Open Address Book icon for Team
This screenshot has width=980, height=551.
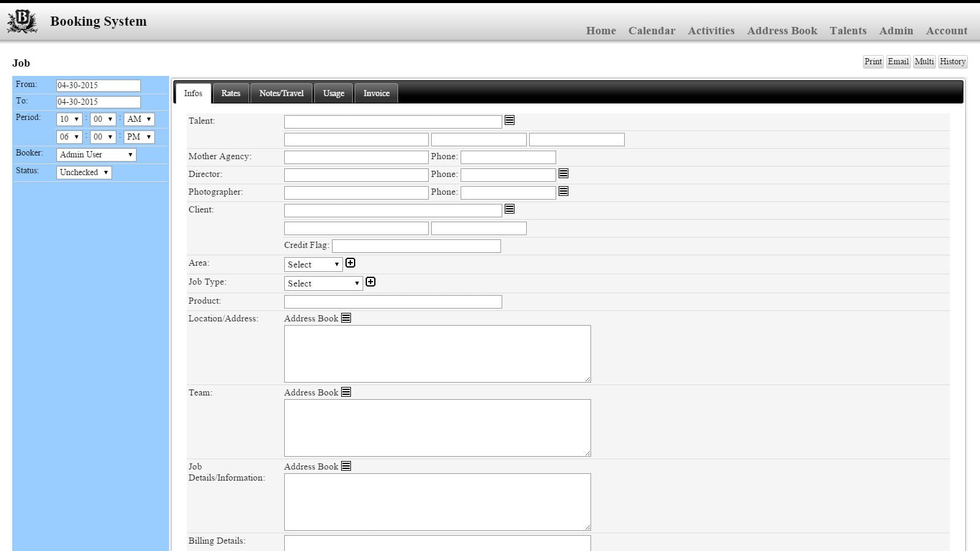[x=346, y=392]
